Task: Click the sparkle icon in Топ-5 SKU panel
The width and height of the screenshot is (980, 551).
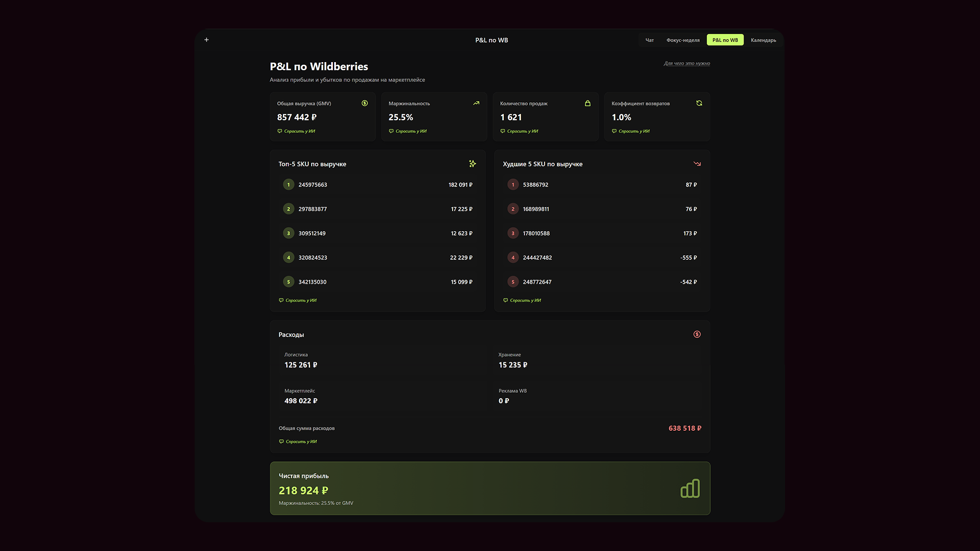Action: click(472, 164)
